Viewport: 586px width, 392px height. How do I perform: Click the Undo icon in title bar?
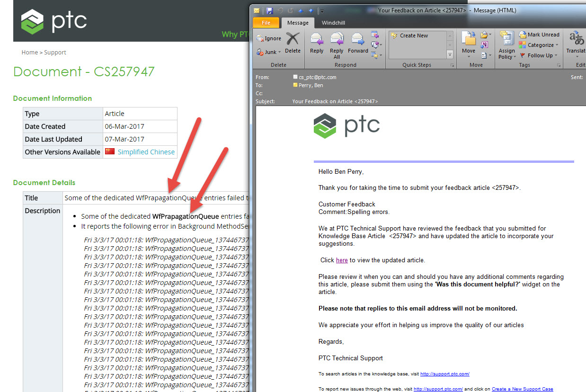(280, 10)
